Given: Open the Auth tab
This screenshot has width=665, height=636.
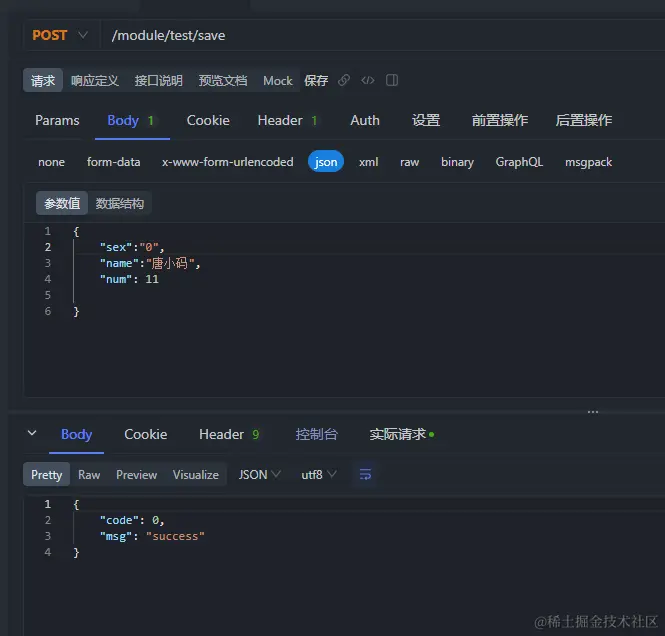Looking at the screenshot, I should (x=365, y=120).
